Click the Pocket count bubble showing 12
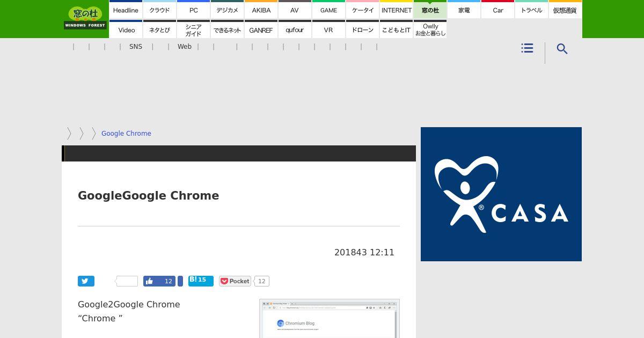Viewport: 644px width, 338px height. [261, 281]
